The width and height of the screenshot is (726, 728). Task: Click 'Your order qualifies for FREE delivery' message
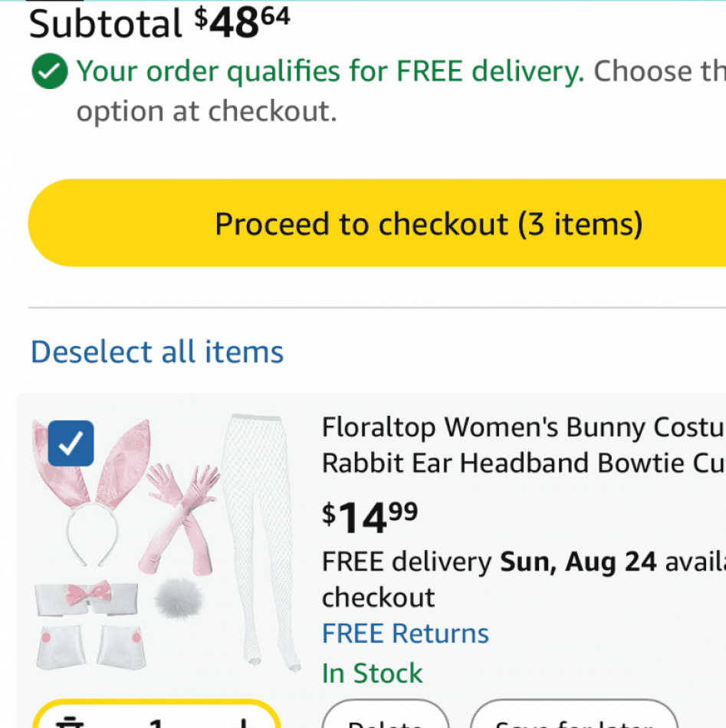click(330, 71)
